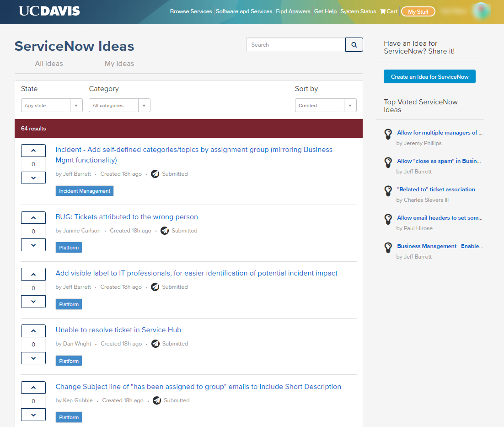Viewport: 504px width, 427px height.
Task: Upvote the 'BUG: Tickets attributed to wrong person' idea
Action: 33,217
